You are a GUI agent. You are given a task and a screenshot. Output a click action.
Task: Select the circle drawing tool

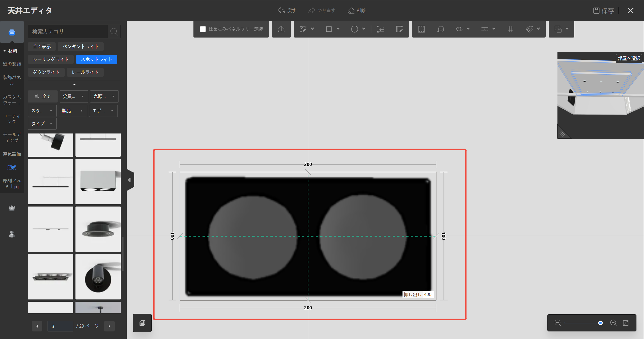coord(354,29)
